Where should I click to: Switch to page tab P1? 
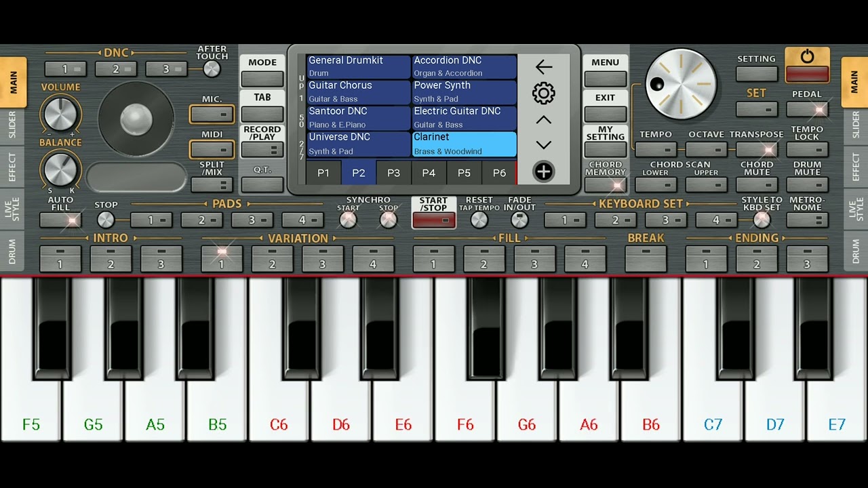(x=323, y=173)
